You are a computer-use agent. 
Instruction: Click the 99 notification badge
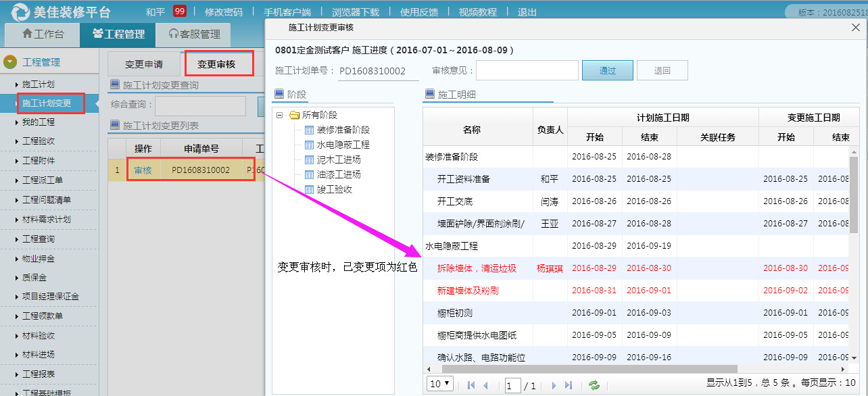[179, 11]
